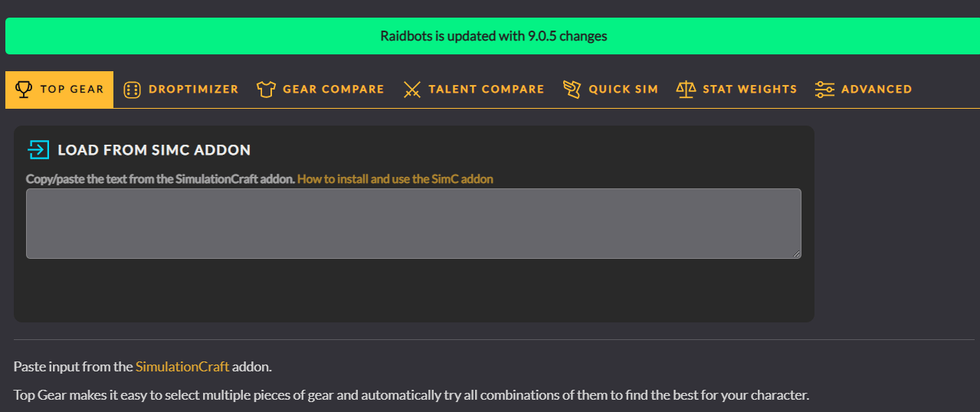Click the sliders icon beside Advanced

coord(824,90)
